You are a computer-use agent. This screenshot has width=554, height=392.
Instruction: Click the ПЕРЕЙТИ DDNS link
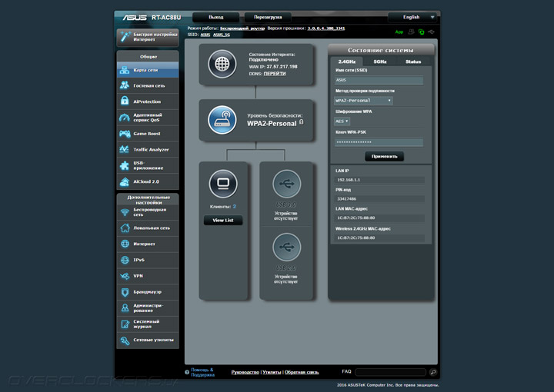pyautogui.click(x=275, y=74)
